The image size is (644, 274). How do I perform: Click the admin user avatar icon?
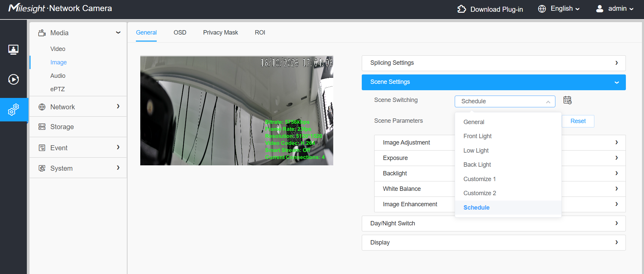pyautogui.click(x=600, y=9)
